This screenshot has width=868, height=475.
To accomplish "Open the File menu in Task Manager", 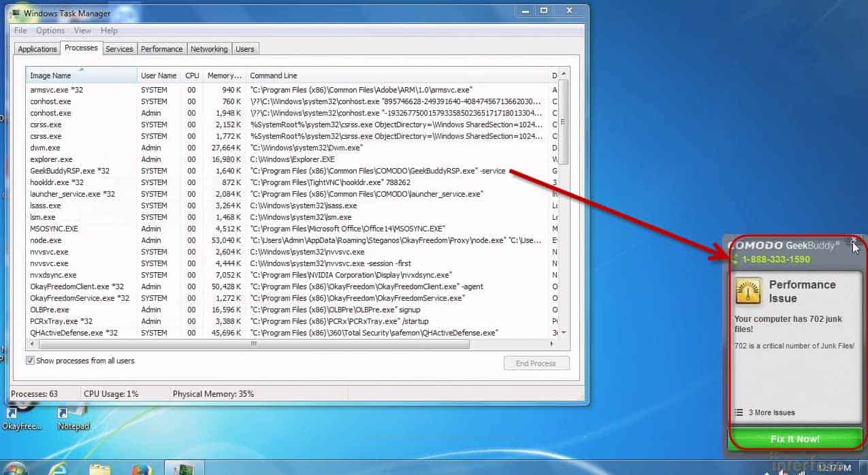I will tap(20, 31).
